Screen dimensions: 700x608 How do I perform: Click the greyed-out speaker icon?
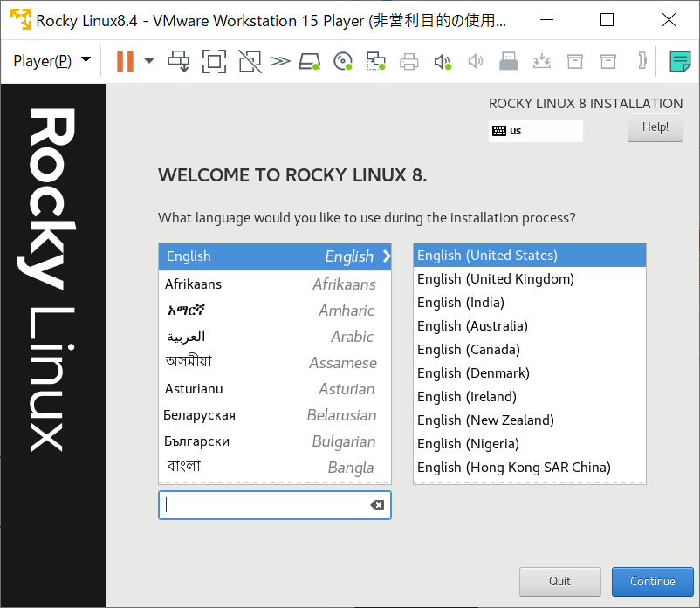pyautogui.click(x=475, y=62)
